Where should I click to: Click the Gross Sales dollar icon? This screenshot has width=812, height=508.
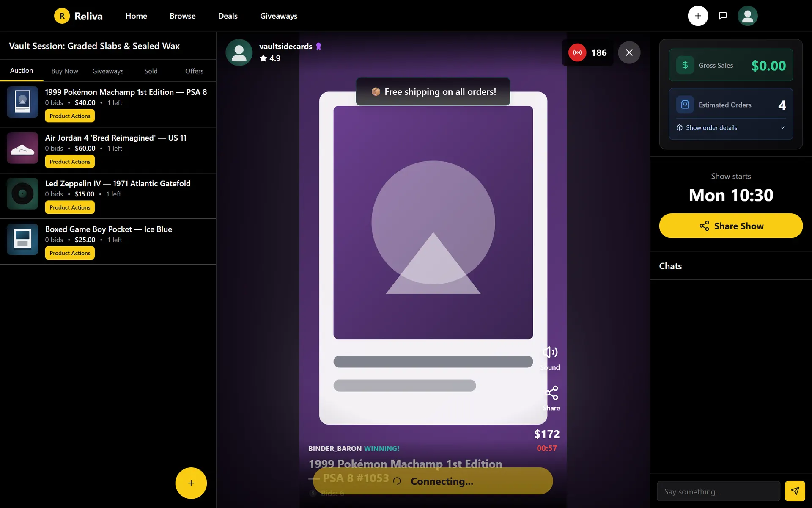coord(685,65)
